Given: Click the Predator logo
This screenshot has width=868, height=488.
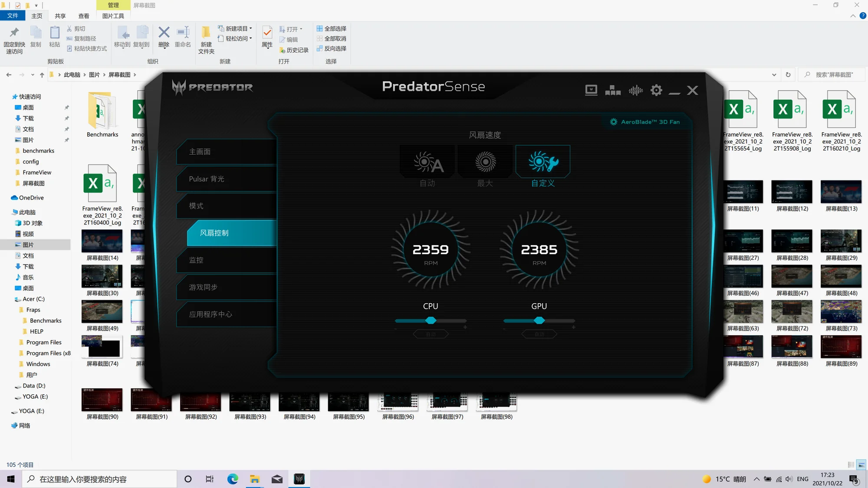Looking at the screenshot, I should (x=212, y=87).
